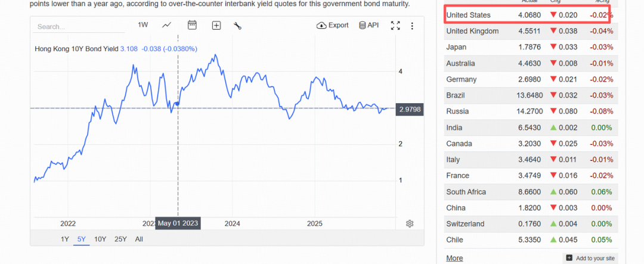Click the Add to your site button
The height and width of the screenshot is (264, 644).
click(x=590, y=258)
